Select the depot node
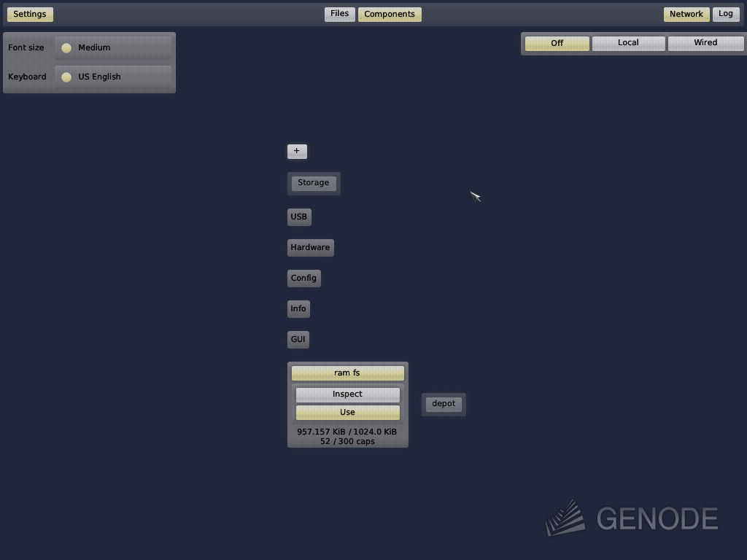The image size is (747, 560). tap(444, 404)
